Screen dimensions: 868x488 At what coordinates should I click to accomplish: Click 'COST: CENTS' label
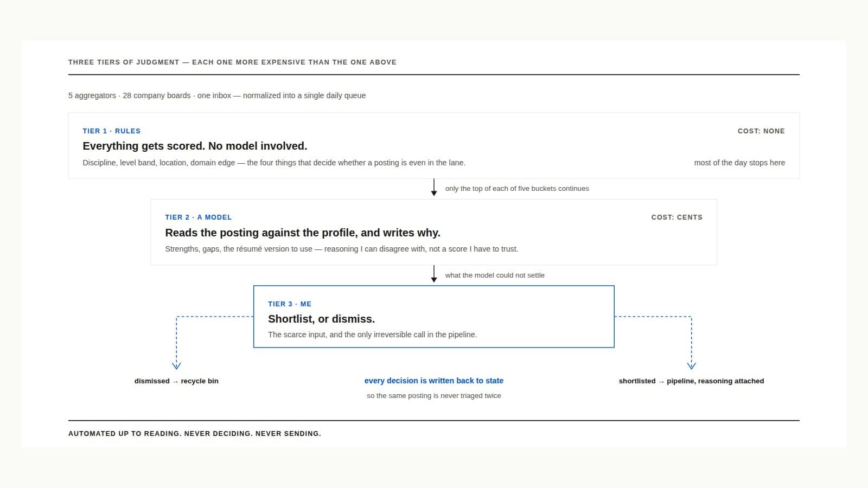tap(676, 217)
